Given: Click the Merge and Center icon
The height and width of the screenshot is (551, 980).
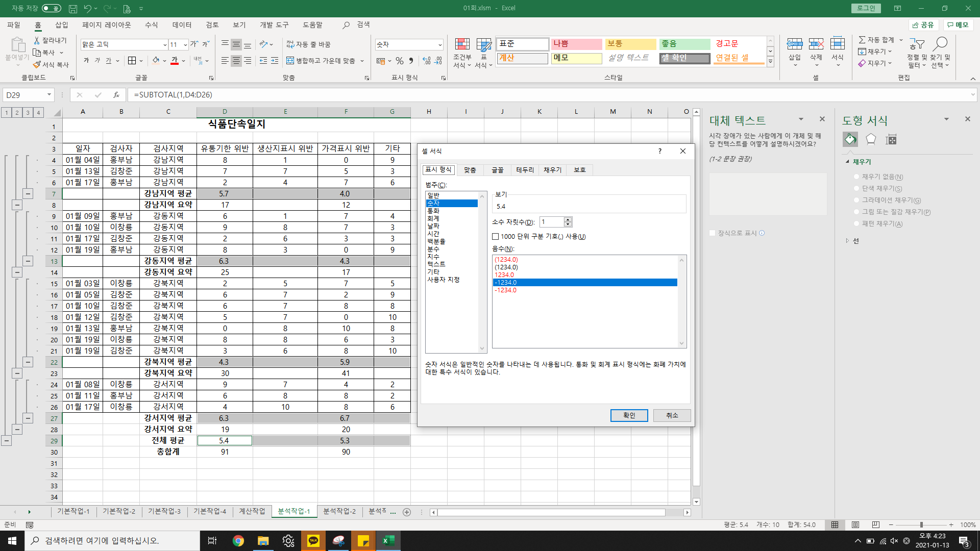Looking at the screenshot, I should (290, 61).
